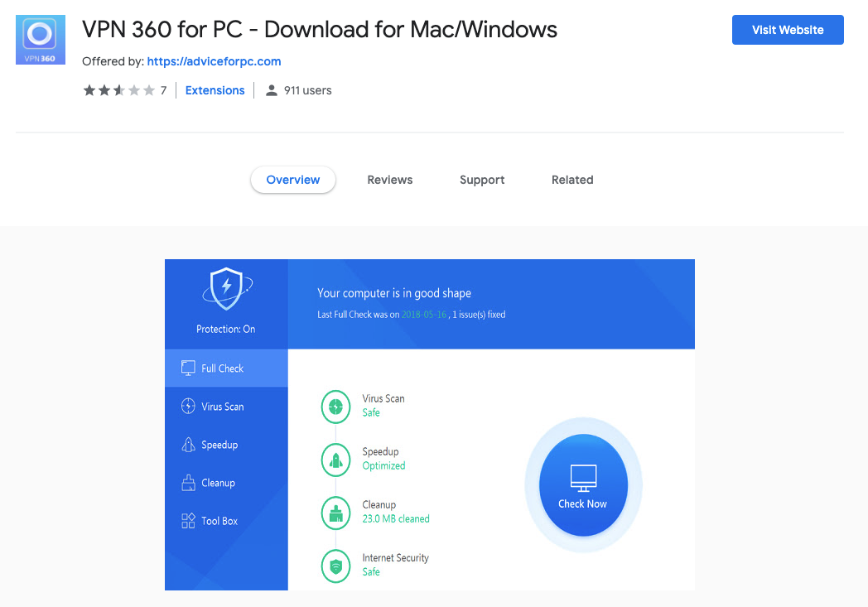868x607 pixels.
Task: Open the Support tab
Action: tap(481, 180)
